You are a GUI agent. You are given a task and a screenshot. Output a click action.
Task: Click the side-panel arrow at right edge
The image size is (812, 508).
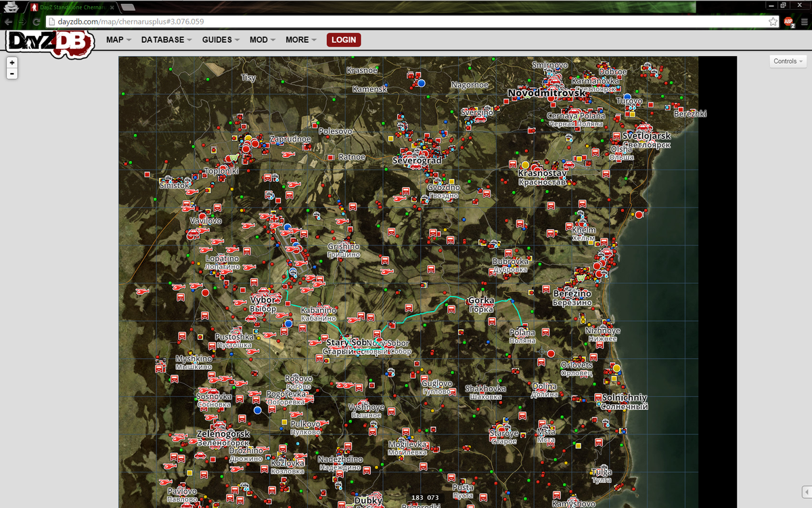(806, 491)
